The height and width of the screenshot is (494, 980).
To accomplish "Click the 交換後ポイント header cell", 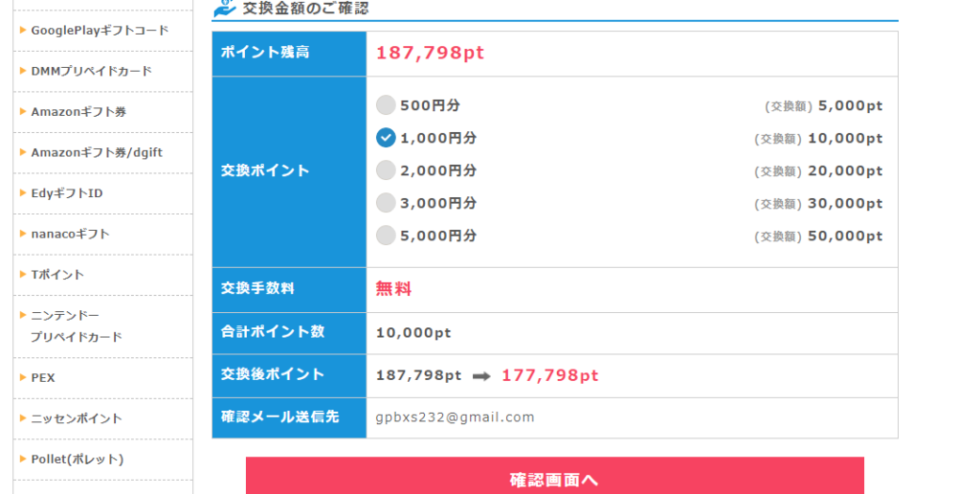I will point(289,375).
